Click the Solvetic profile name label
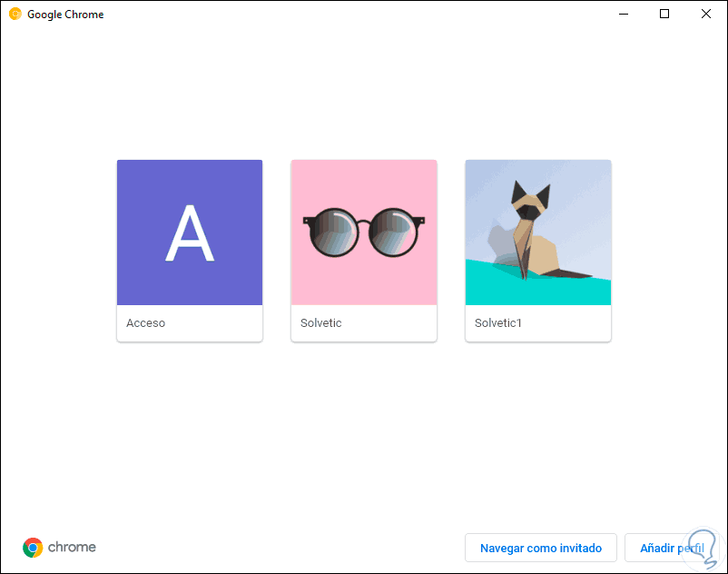 320,322
